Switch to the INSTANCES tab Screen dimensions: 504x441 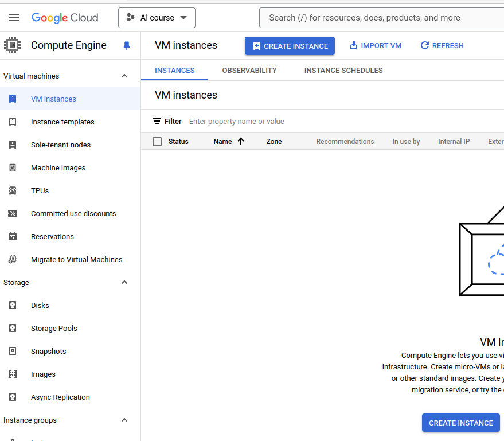tap(174, 71)
